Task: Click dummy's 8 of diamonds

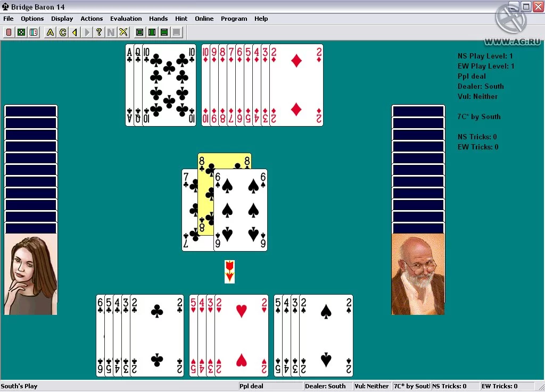Action: 222,85
